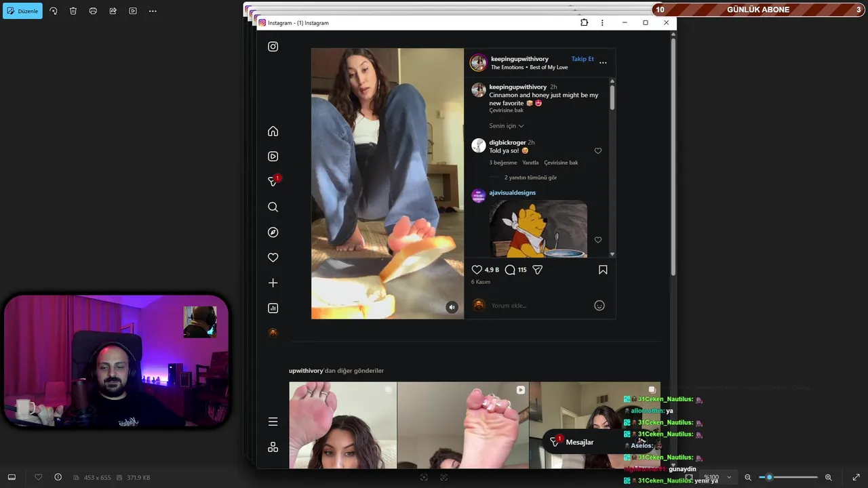Open Explore compass icon in sidebar
The width and height of the screenshot is (868, 488).
pos(273,232)
